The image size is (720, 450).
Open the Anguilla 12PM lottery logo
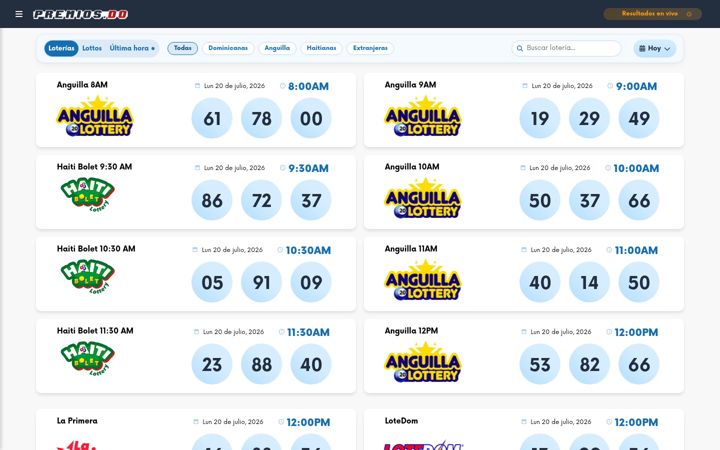tap(422, 362)
